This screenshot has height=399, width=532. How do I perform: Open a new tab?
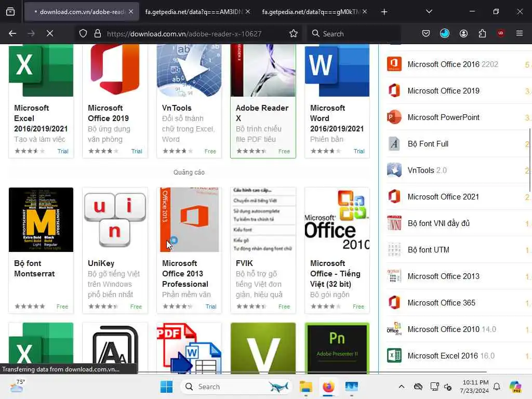[384, 12]
